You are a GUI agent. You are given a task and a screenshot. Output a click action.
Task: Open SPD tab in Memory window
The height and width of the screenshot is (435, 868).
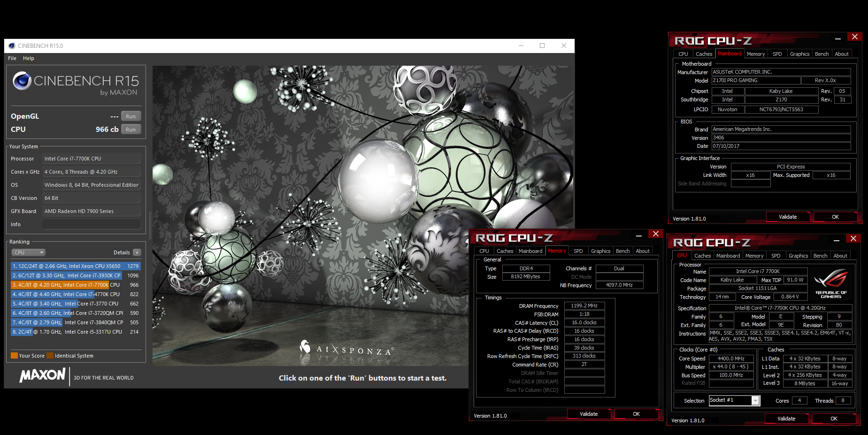click(578, 251)
